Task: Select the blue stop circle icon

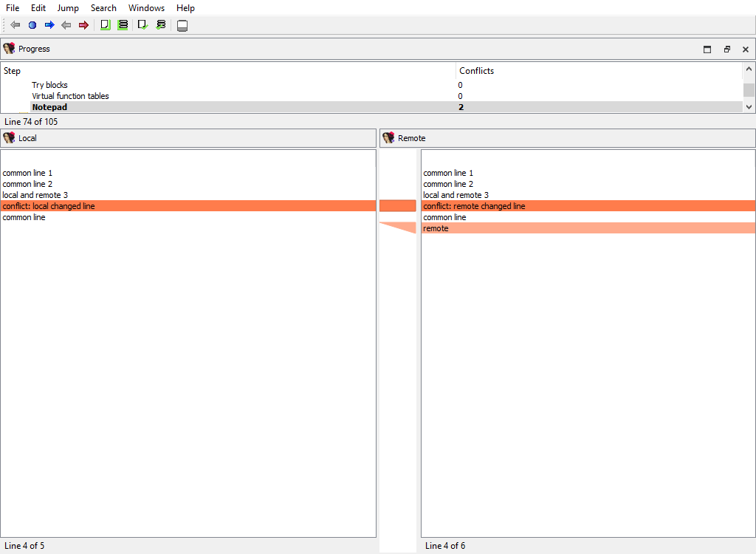Action: point(32,24)
